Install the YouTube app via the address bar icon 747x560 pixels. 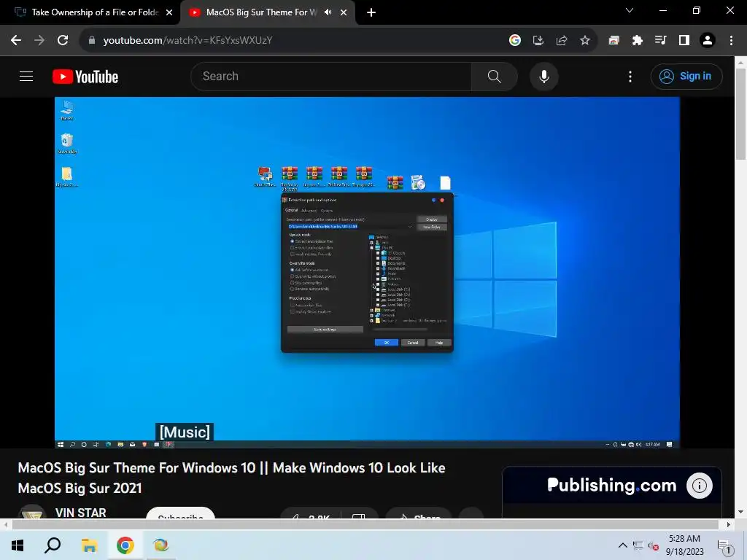tap(538, 40)
